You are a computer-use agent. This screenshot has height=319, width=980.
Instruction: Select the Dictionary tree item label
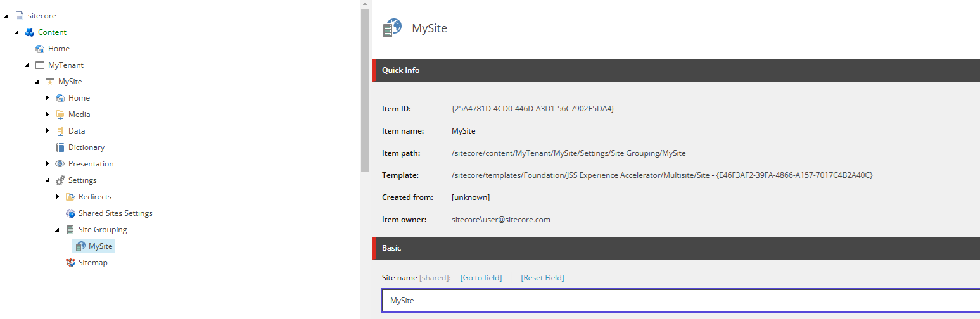click(86, 147)
